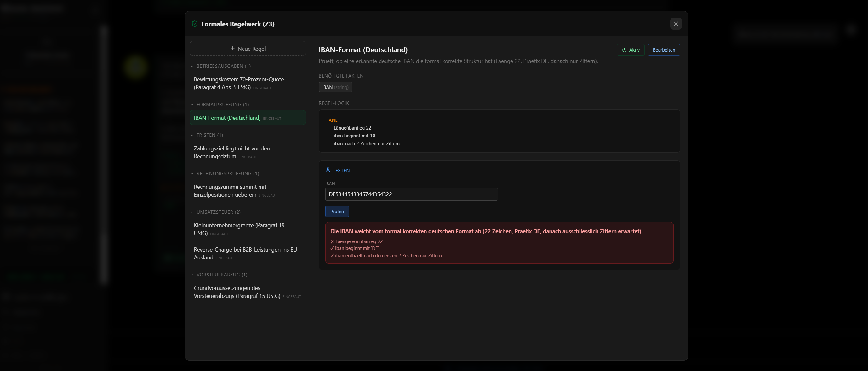Collapse the BETRIEBSAUSGABEN group
Image resolution: width=868 pixels, height=371 pixels.
[192, 66]
